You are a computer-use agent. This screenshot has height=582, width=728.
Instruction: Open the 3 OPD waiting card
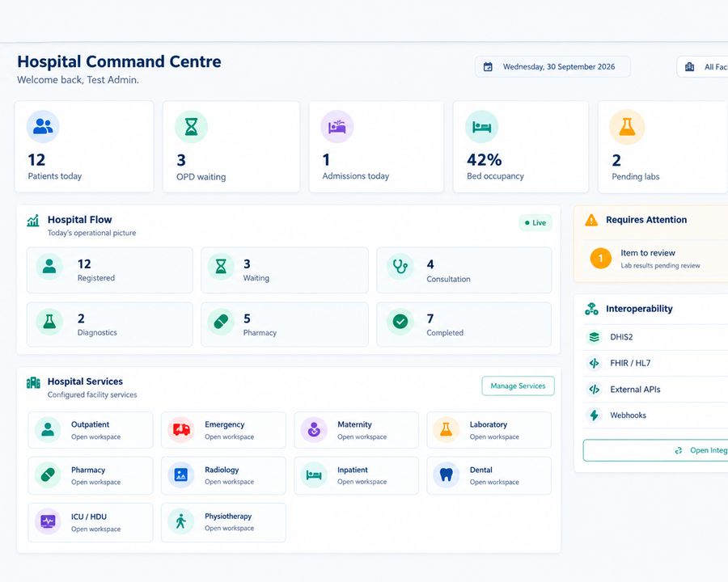pyautogui.click(x=231, y=146)
